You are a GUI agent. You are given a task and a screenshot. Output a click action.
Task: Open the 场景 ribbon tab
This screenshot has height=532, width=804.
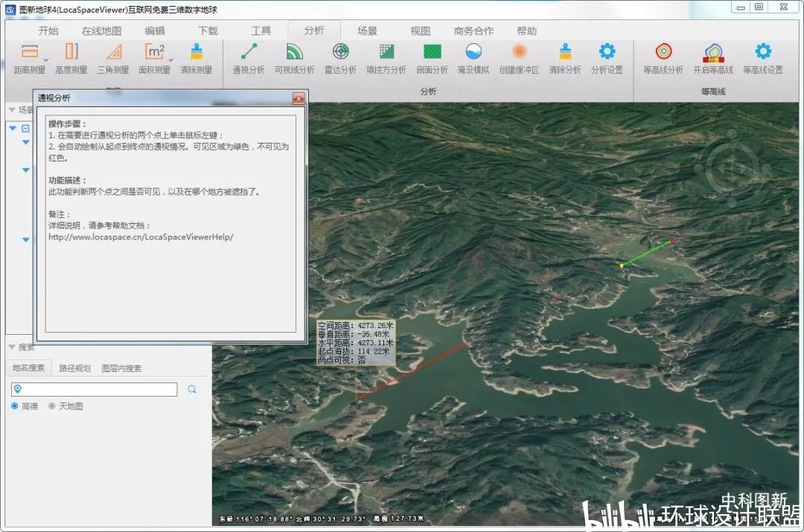(x=367, y=31)
